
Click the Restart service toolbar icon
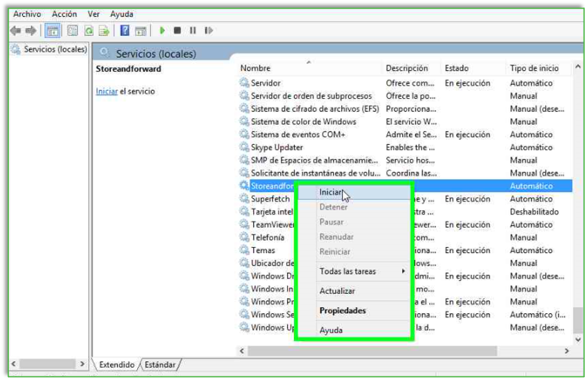(208, 30)
